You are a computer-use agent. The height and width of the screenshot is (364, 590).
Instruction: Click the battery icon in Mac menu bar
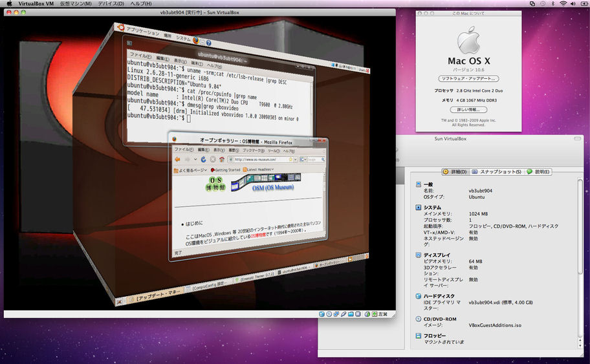(584, 3)
